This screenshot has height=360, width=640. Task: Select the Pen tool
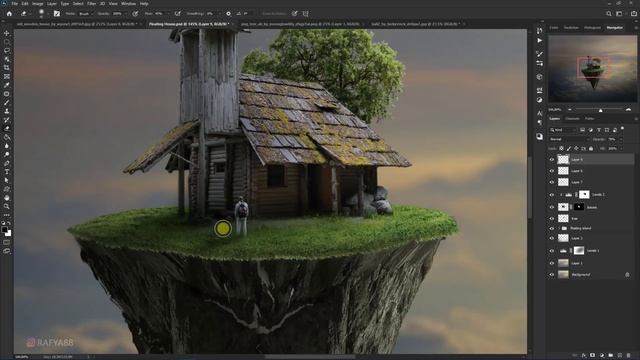pos(7,163)
